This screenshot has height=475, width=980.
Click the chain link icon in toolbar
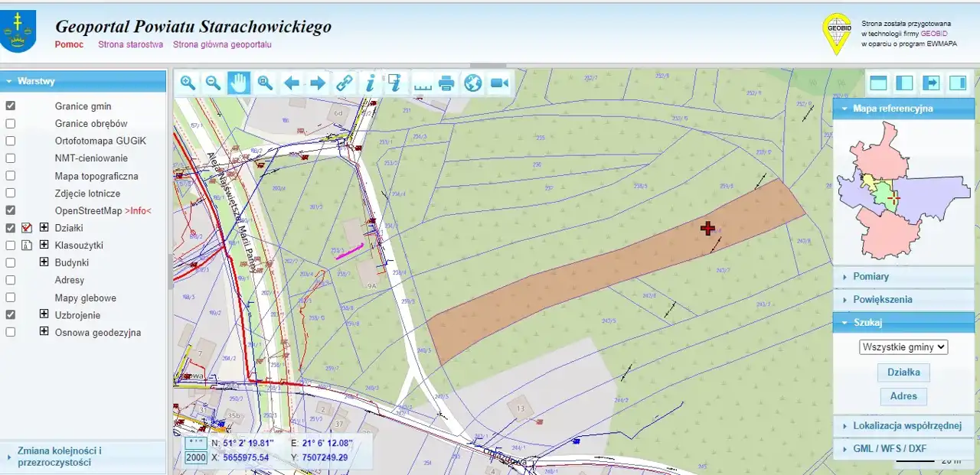345,83
